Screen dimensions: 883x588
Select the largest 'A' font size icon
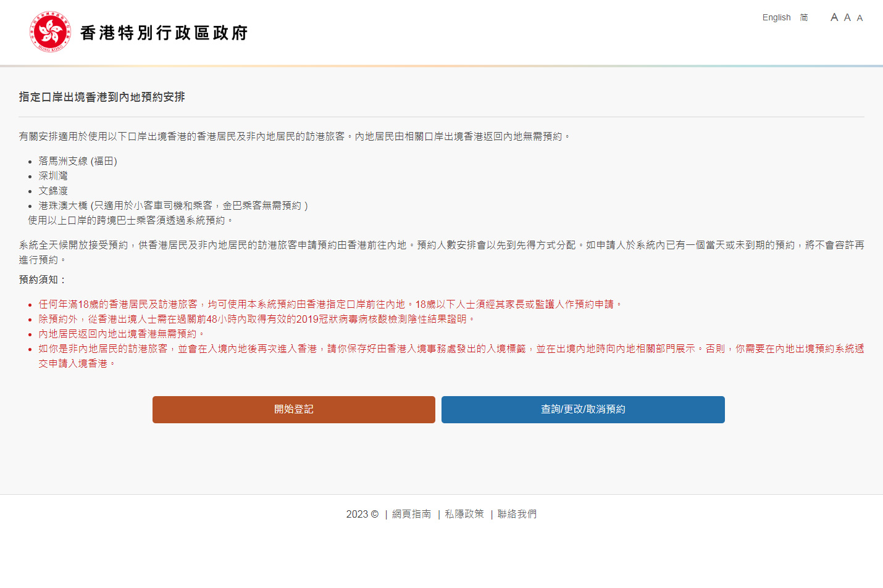pos(834,17)
